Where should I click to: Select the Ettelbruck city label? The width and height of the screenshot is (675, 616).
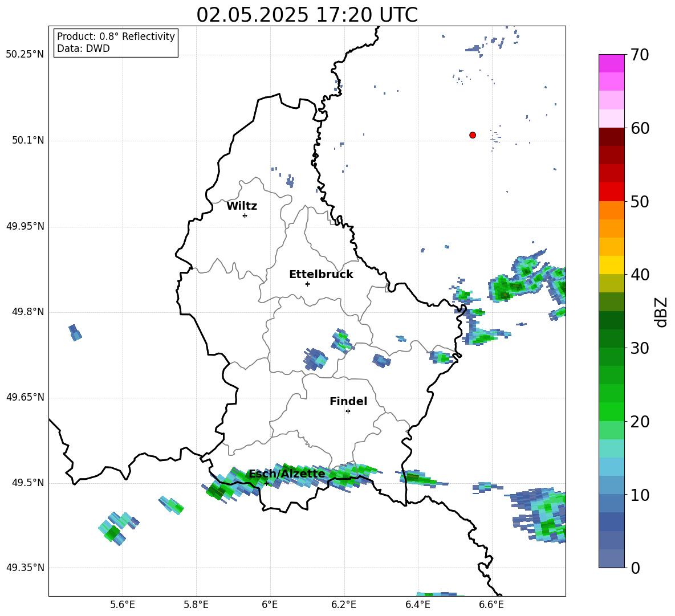coord(321,275)
